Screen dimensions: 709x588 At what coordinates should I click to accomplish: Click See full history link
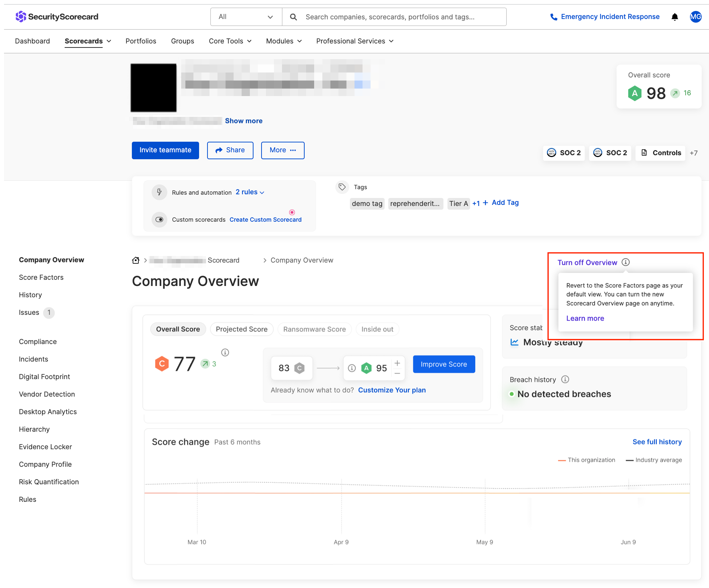[x=657, y=442]
